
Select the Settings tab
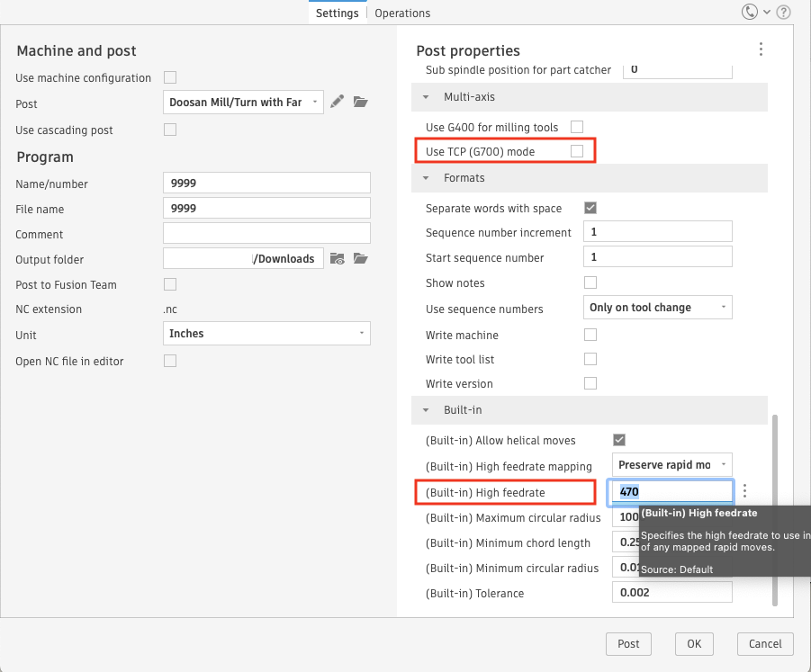(338, 13)
